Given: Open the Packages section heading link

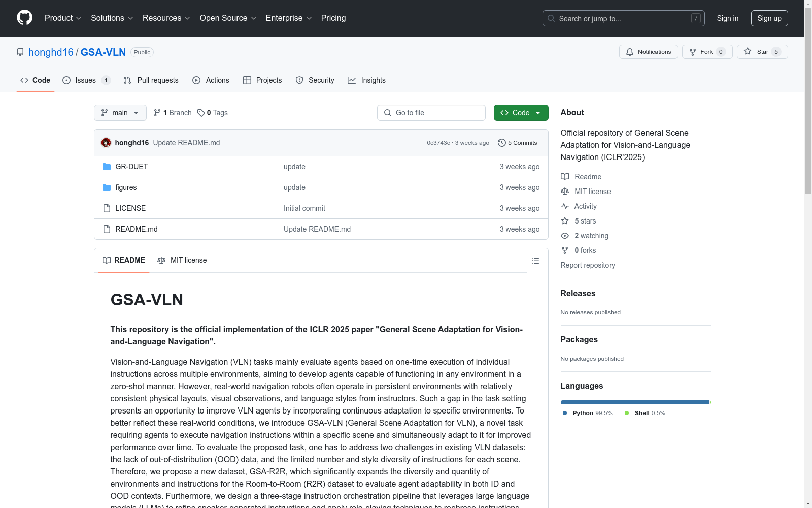Looking at the screenshot, I should 579,339.
